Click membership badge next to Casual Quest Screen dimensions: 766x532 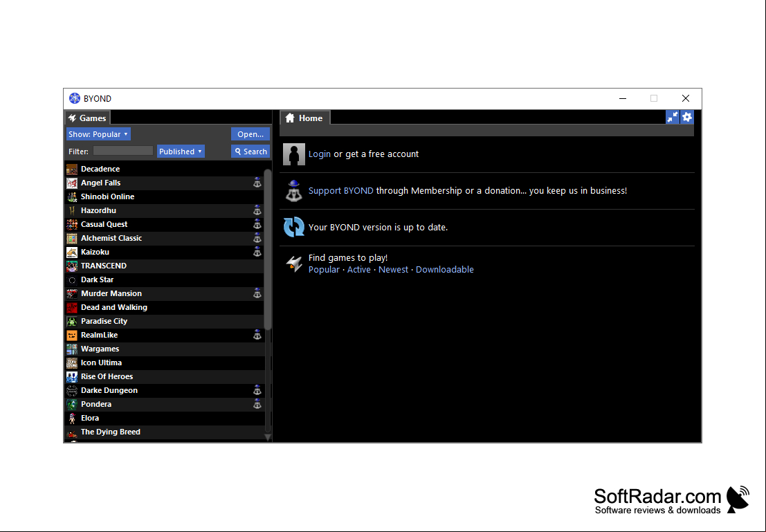(x=257, y=224)
